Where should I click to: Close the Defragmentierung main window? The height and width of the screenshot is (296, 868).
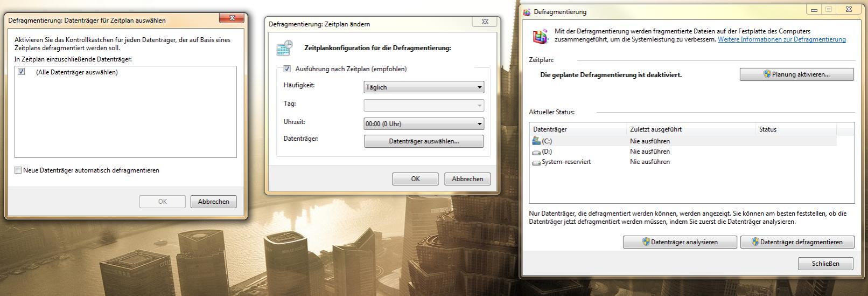[849, 10]
